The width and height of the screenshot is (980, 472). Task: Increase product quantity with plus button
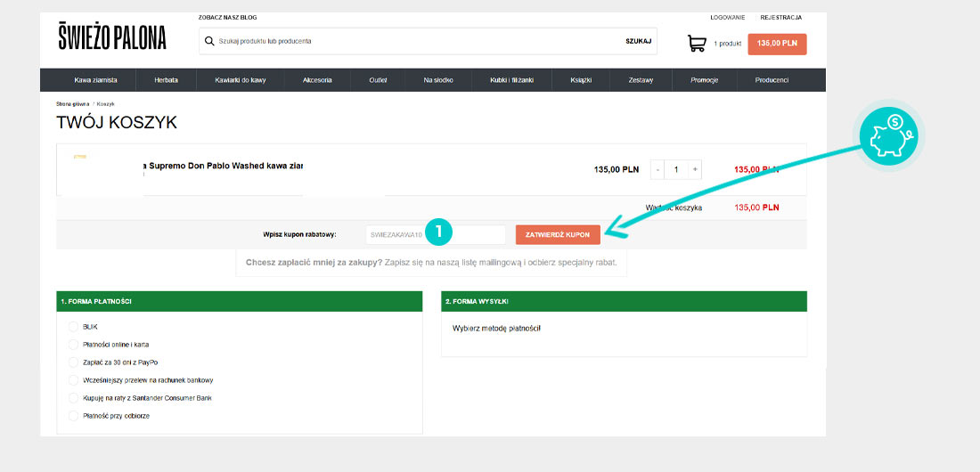click(695, 169)
